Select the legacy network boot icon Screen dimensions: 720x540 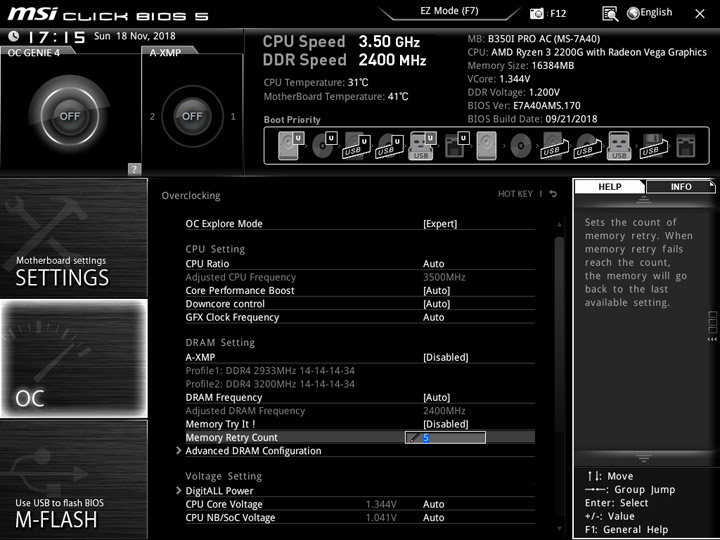pos(686,146)
